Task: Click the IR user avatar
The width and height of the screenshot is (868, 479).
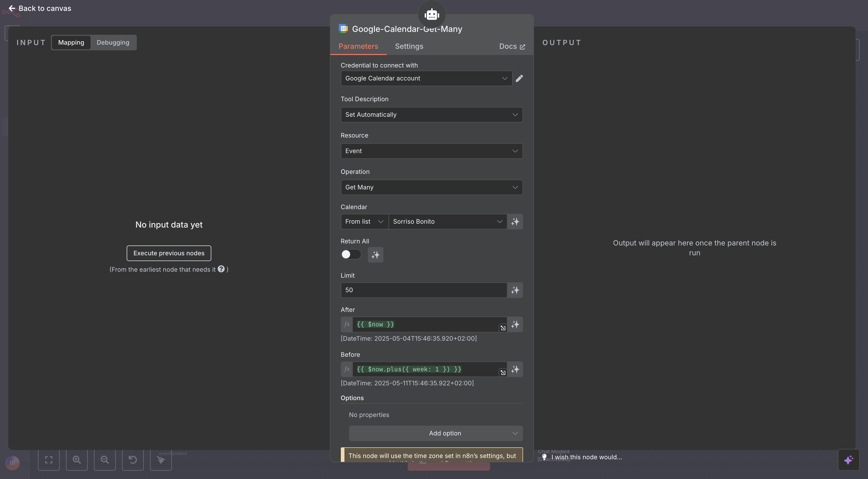Action: 12,463
